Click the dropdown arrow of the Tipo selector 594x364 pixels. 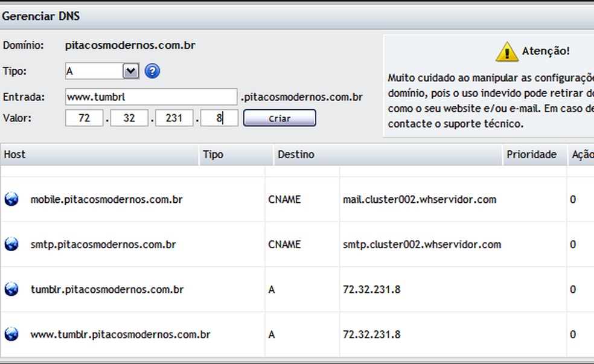(132, 71)
